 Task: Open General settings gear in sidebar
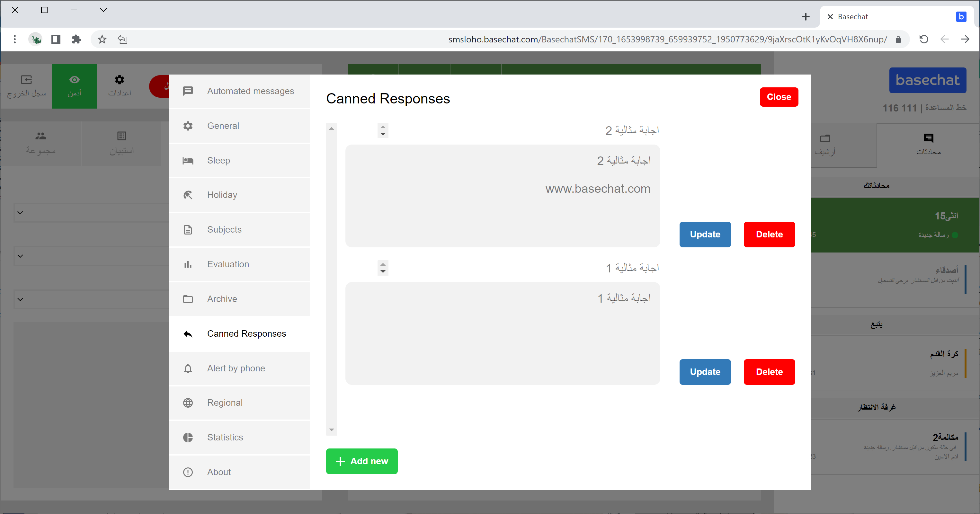coord(188,126)
